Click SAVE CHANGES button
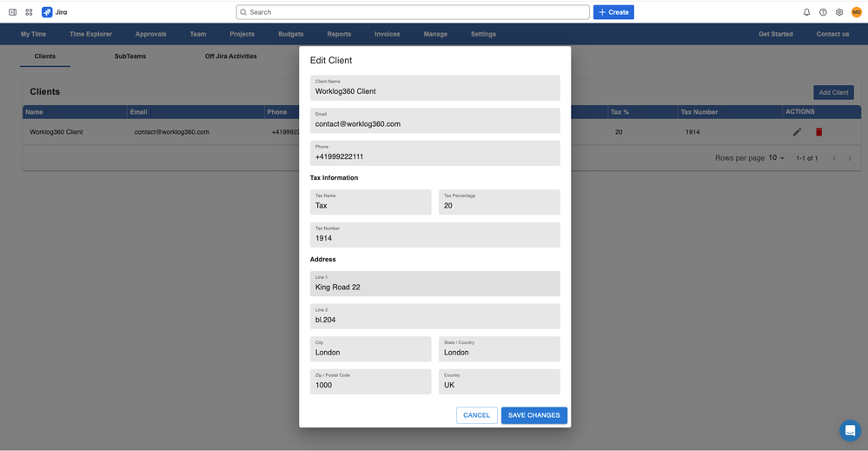This screenshot has width=868, height=451. coord(534,415)
